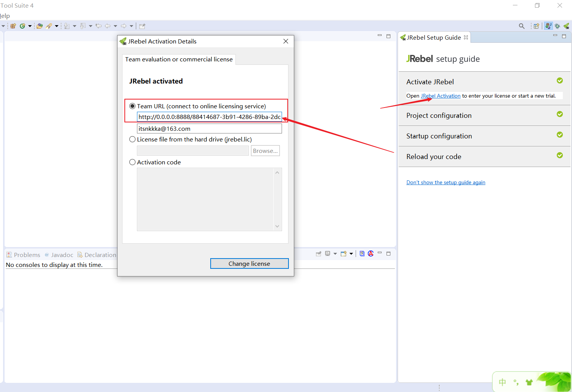Image resolution: width=572 pixels, height=392 pixels.
Task: Open the Back history dropdown arrow
Action: pos(115,26)
